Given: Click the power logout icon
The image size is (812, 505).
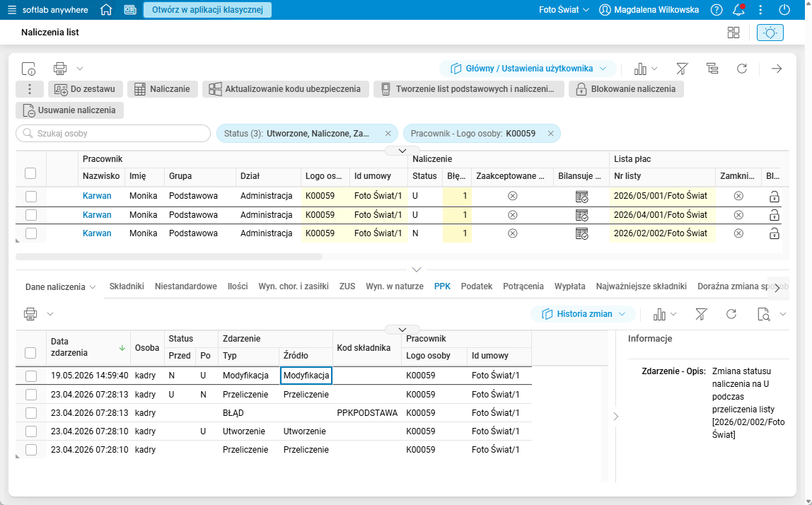Looking at the screenshot, I should [784, 10].
